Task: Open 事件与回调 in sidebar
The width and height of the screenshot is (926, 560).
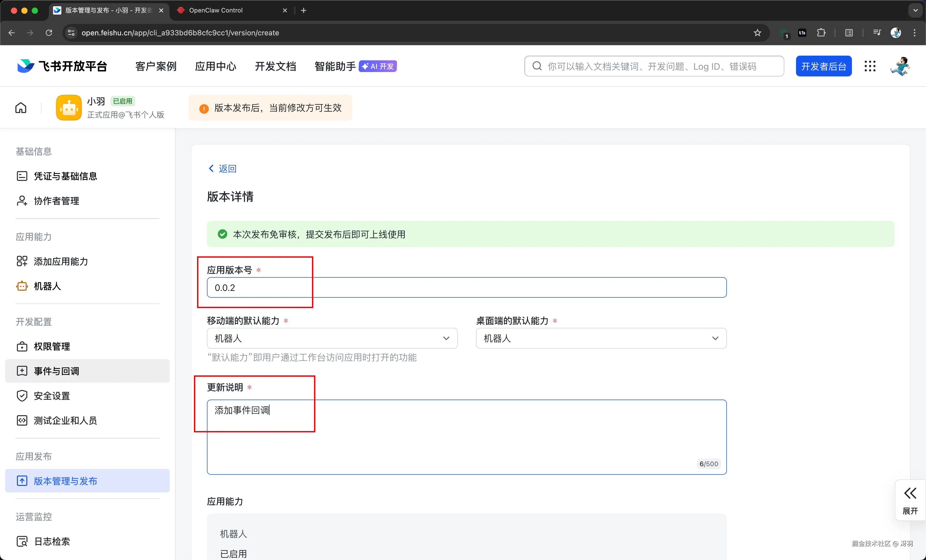Action: tap(56, 371)
